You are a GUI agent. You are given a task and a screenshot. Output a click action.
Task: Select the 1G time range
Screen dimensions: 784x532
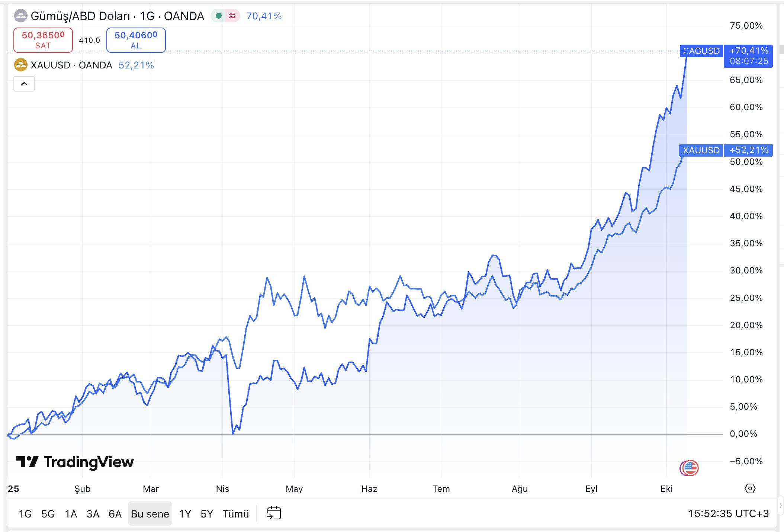coord(25,514)
